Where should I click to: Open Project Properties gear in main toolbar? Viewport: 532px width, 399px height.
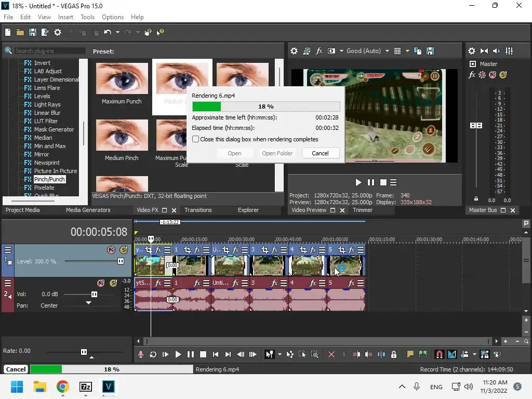[58, 32]
